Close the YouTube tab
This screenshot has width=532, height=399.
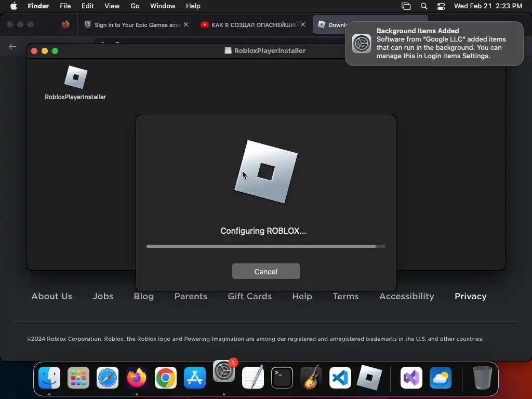point(303,24)
